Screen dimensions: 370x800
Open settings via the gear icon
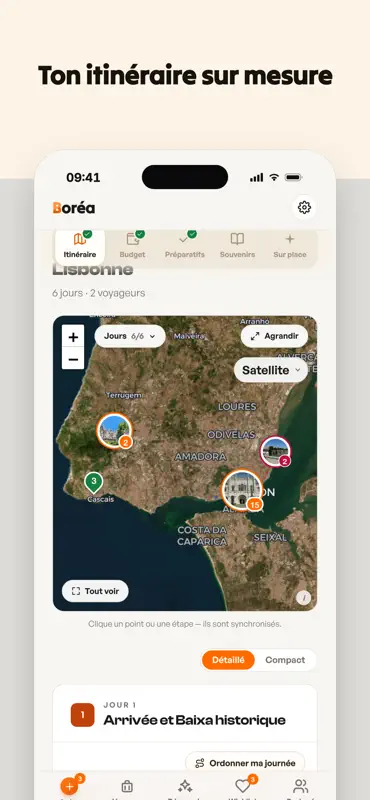(304, 208)
